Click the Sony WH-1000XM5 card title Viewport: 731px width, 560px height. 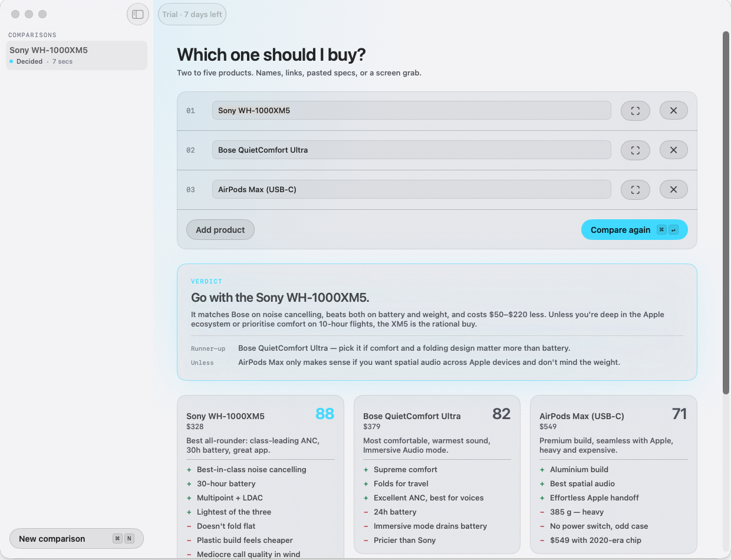pos(225,416)
